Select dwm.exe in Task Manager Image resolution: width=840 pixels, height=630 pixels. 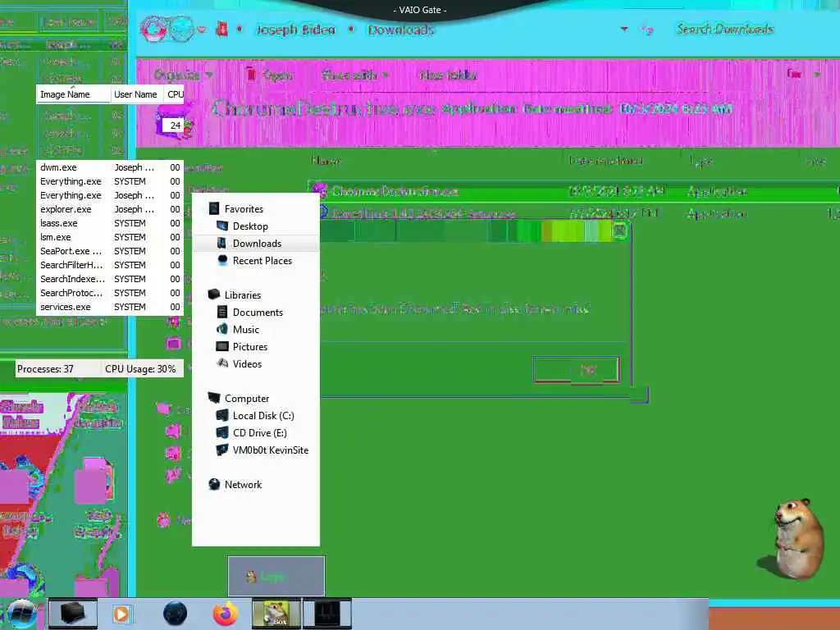coord(110,167)
